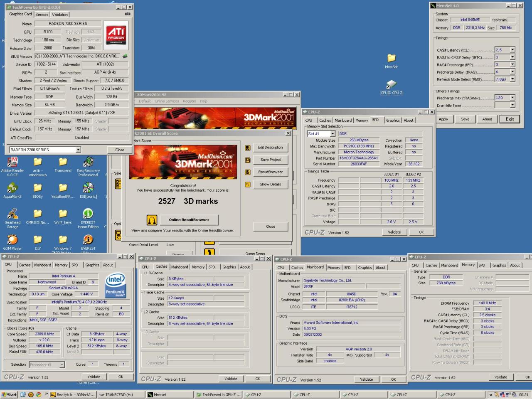This screenshot has width=532, height=399.
Task: Switch to the Sensors tab in GPU-Z
Action: pos(42,15)
